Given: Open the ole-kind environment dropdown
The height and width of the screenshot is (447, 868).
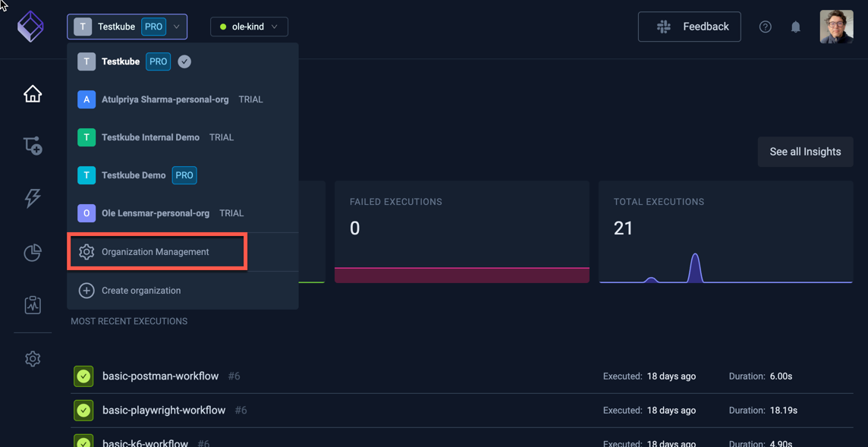Looking at the screenshot, I should click(x=249, y=27).
